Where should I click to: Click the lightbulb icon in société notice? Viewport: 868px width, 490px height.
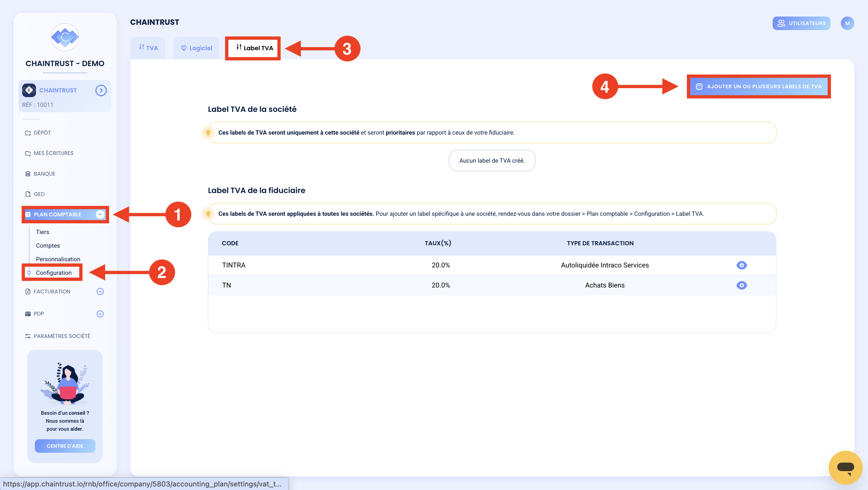coord(208,133)
